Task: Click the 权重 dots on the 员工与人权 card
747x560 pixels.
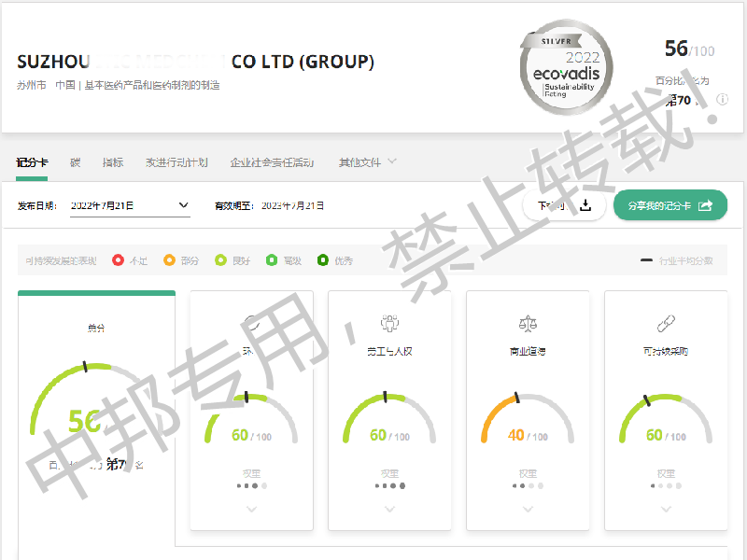Action: click(389, 485)
